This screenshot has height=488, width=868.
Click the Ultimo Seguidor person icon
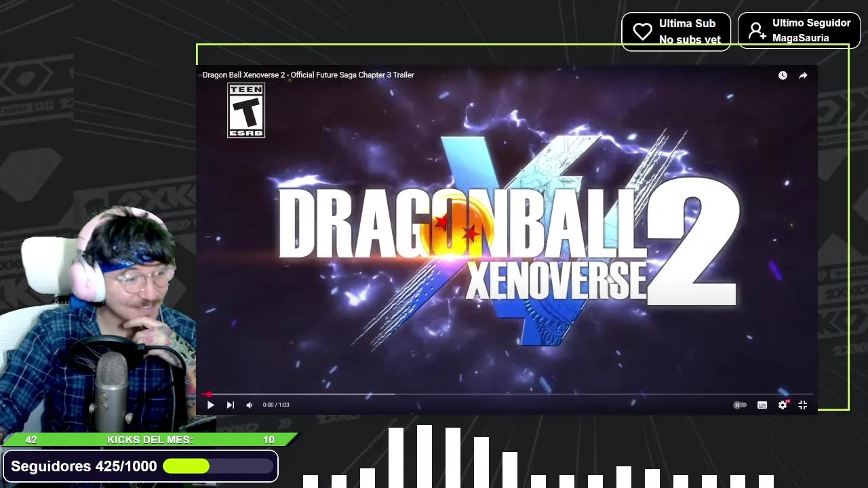coord(757,30)
